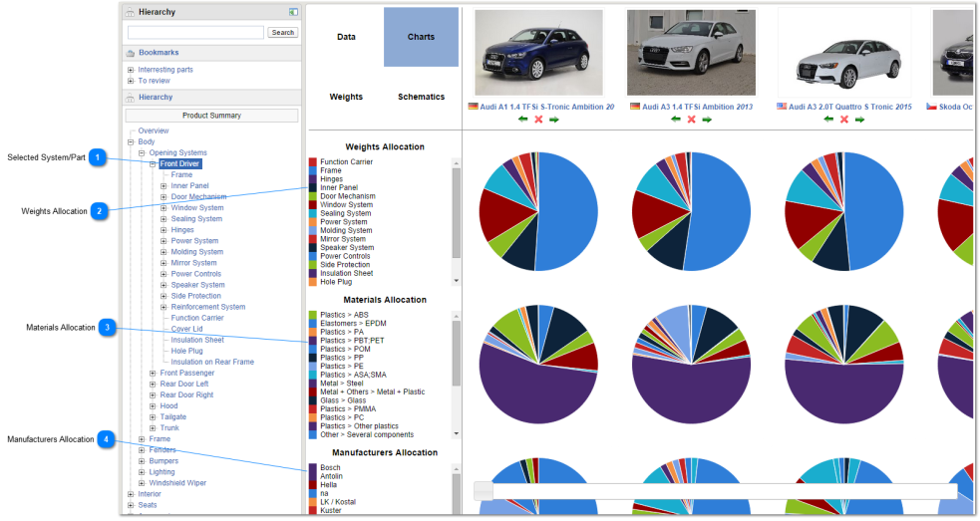
Task: Collapse the Body tree node
Action: (x=131, y=142)
